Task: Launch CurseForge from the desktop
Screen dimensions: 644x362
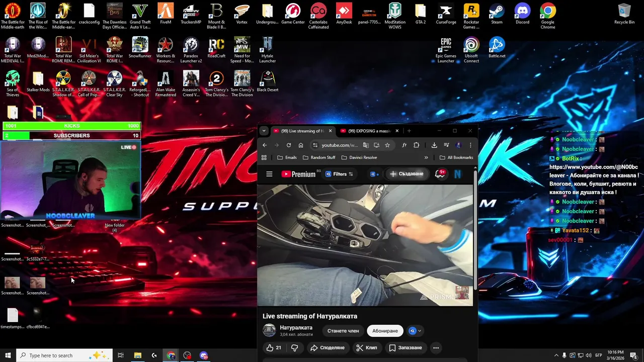Action: pos(446,14)
